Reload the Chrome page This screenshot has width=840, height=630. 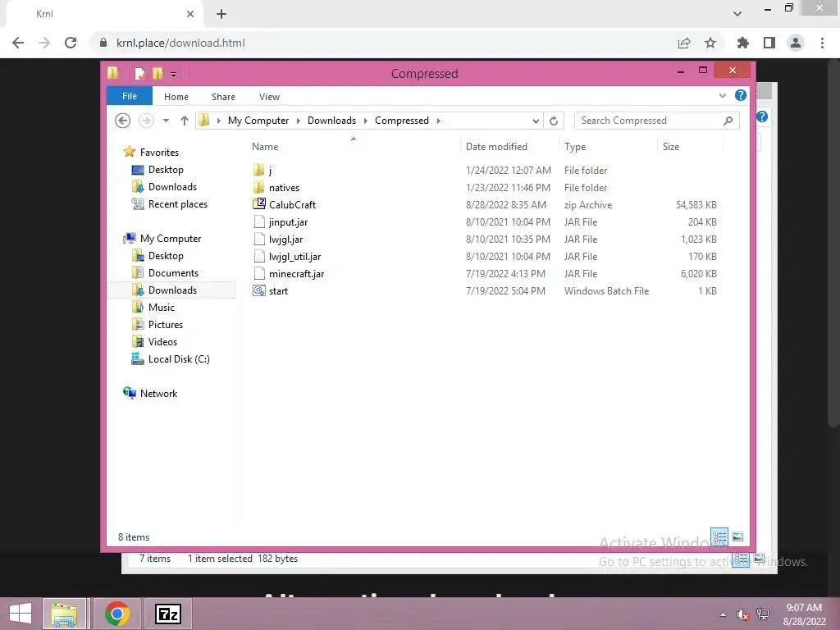[x=71, y=43]
